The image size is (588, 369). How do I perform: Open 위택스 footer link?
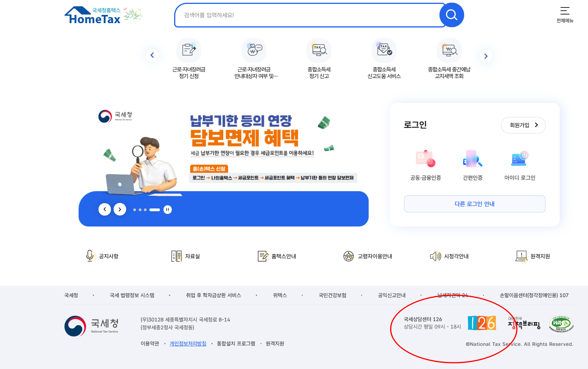click(280, 295)
